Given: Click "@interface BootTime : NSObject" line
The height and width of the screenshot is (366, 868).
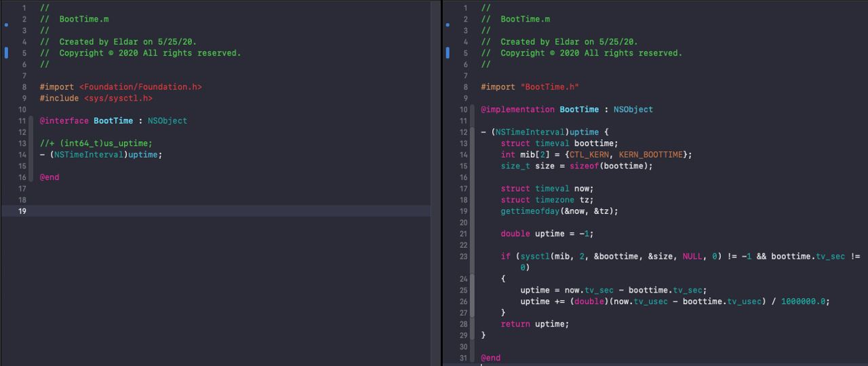Looking at the screenshot, I should 113,121.
